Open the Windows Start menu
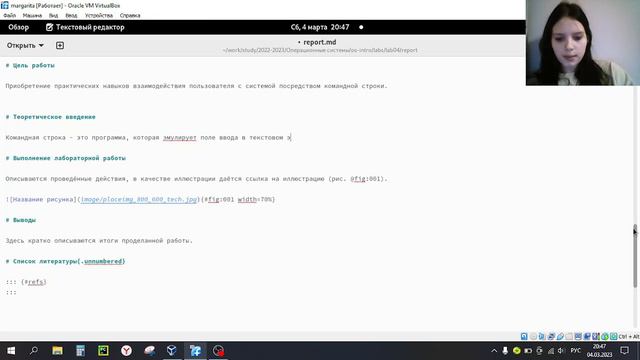This screenshot has width=640, height=360. [11, 351]
